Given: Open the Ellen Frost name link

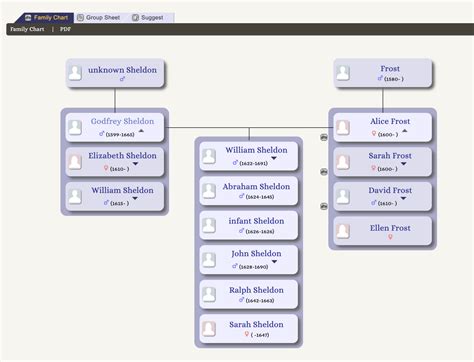Looking at the screenshot, I should pos(390,228).
